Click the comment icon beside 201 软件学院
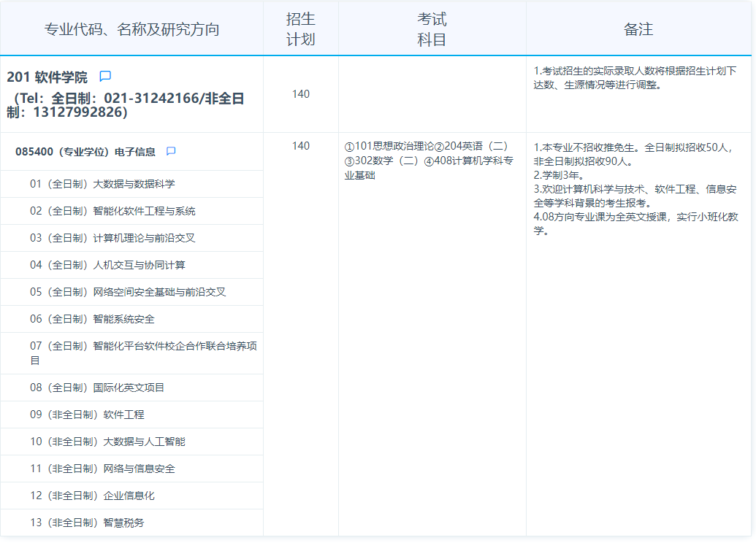Viewport: 756px width, 543px height. coord(105,77)
